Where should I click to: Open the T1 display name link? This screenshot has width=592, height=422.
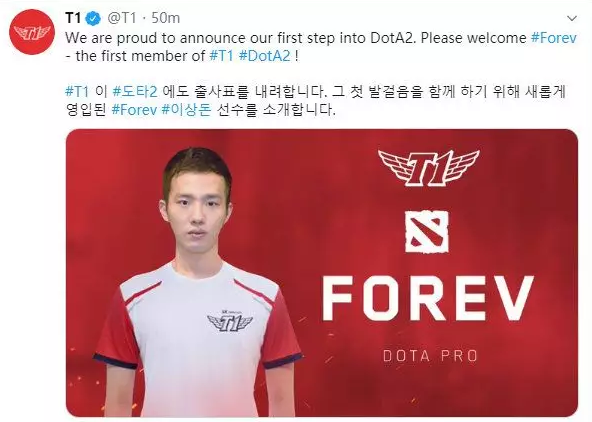74,18
